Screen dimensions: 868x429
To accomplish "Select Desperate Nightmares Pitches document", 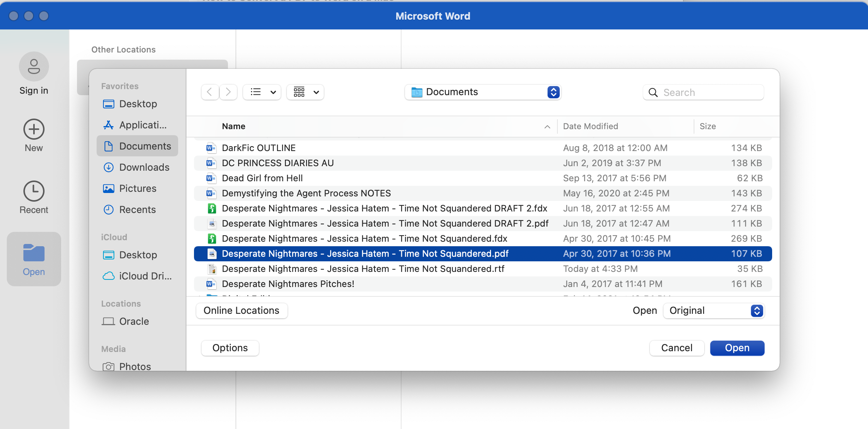I will [288, 284].
